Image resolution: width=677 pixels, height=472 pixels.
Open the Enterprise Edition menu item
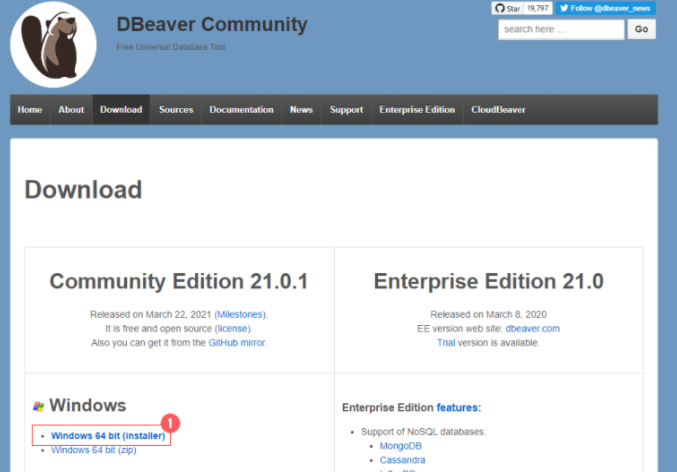[x=417, y=110]
